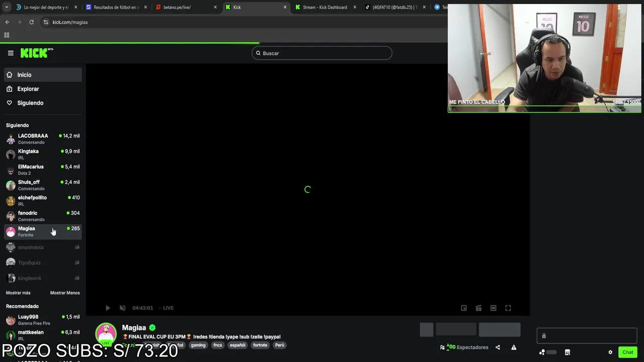The width and height of the screenshot is (644, 362).
Task: Open Kingteka channel in the sidebar
Action: point(43,154)
